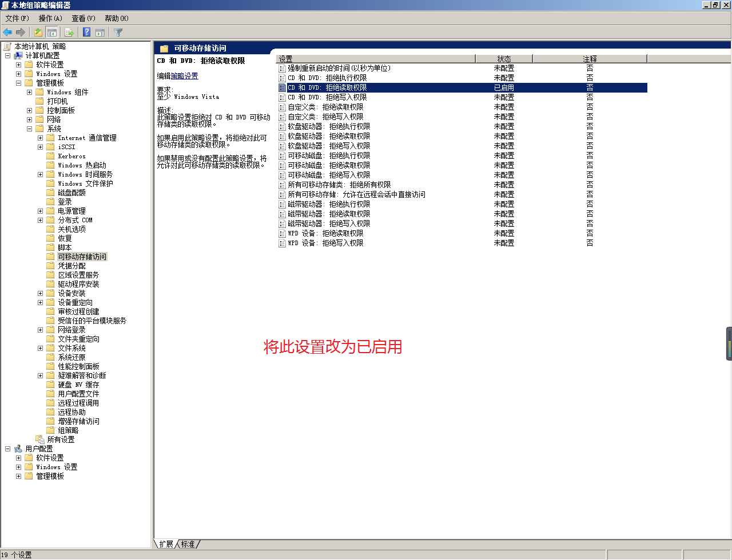732x560 pixels.
Task: Select the 组策略 tree item
Action: (x=68, y=430)
